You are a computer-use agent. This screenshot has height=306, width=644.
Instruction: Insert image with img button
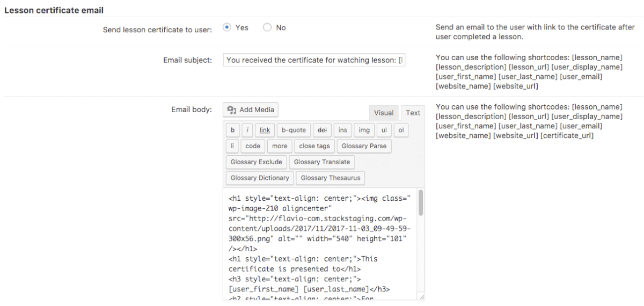coord(364,130)
